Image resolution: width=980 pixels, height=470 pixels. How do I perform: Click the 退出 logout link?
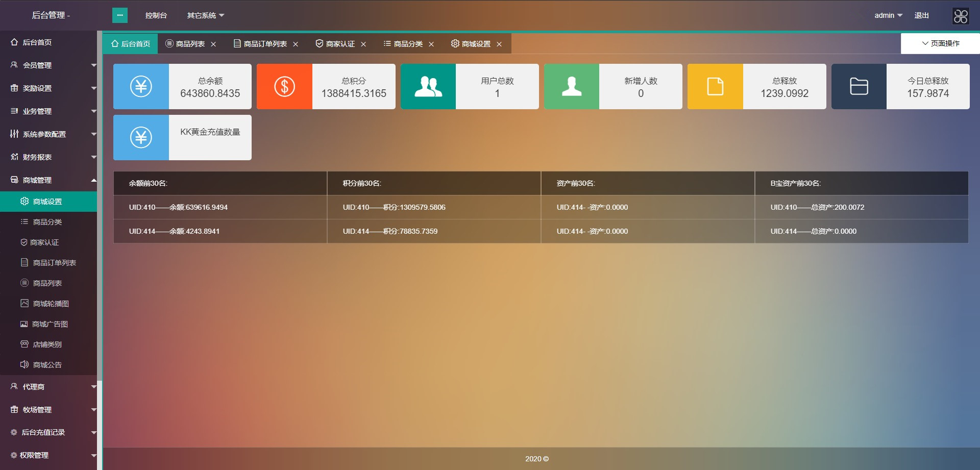921,15
